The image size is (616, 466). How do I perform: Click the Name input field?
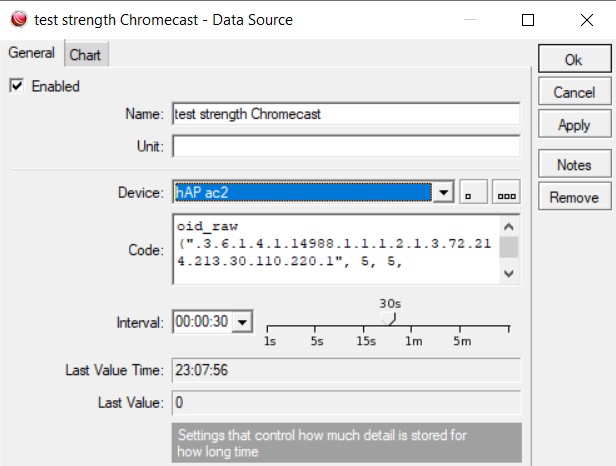pos(346,114)
